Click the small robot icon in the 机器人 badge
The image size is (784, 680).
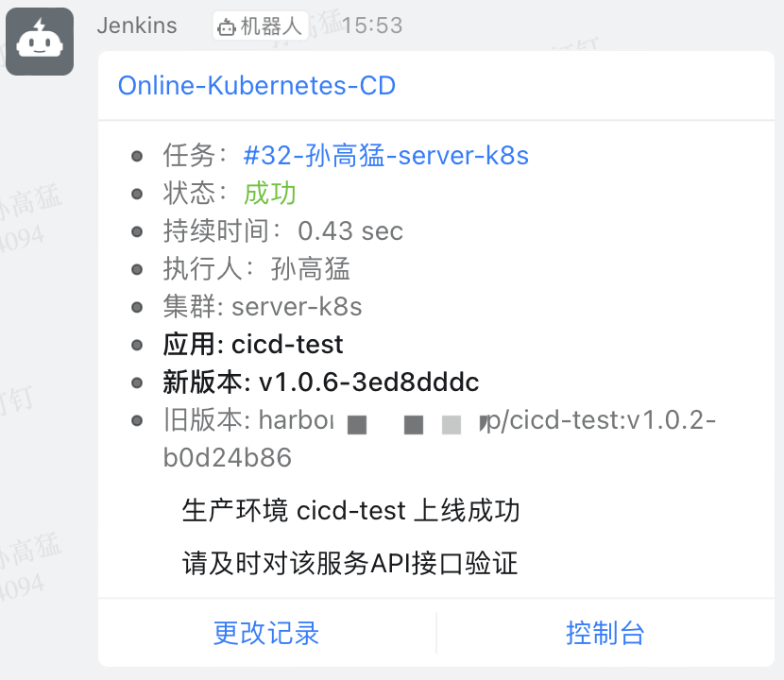pyautogui.click(x=226, y=27)
